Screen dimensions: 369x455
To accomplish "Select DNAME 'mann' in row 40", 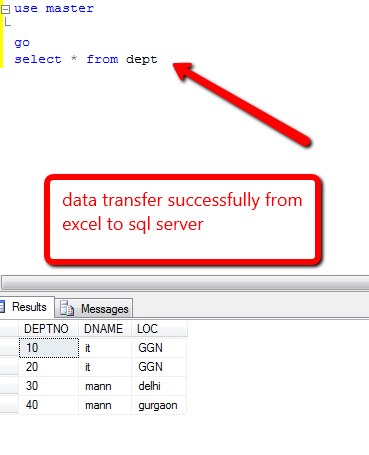I will [x=105, y=405].
